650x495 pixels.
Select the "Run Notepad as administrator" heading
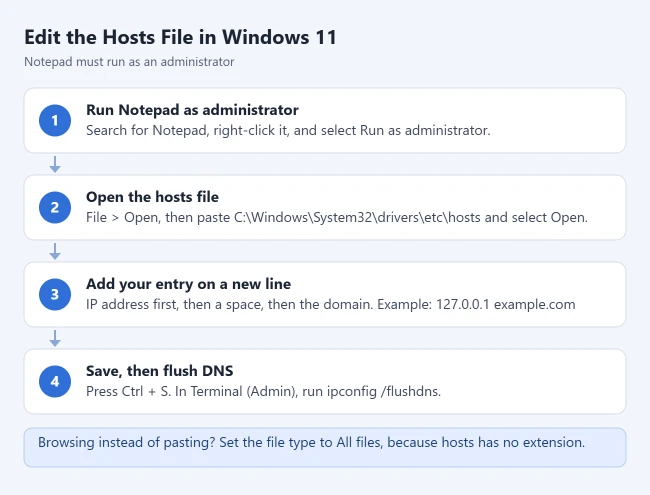tap(192, 110)
